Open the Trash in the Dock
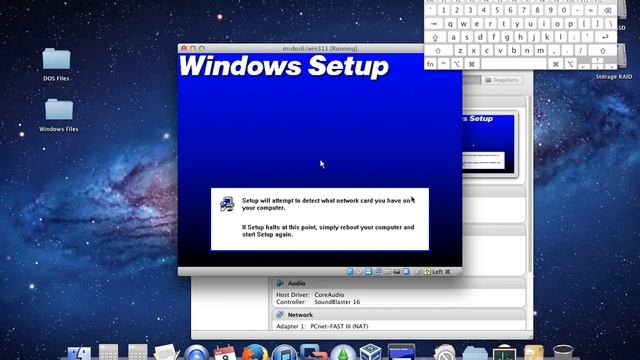The width and height of the screenshot is (640, 360). (x=563, y=353)
